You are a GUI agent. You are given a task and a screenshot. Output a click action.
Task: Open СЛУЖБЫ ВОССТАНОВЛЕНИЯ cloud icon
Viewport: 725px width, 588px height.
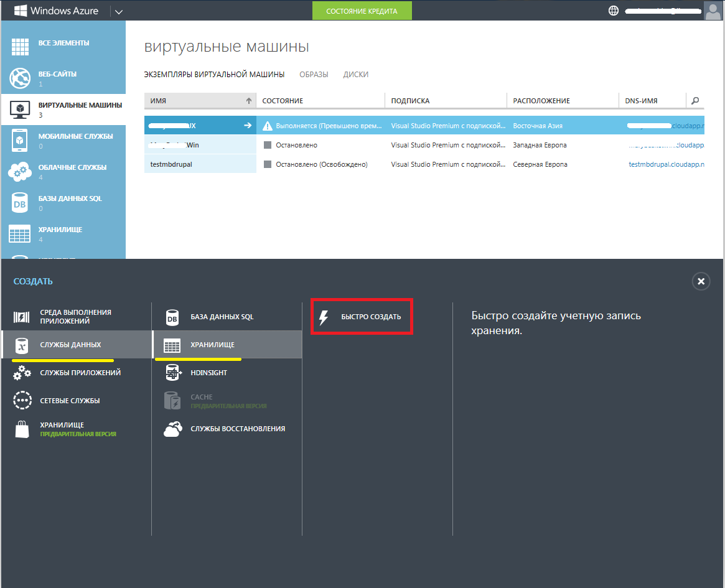172,428
